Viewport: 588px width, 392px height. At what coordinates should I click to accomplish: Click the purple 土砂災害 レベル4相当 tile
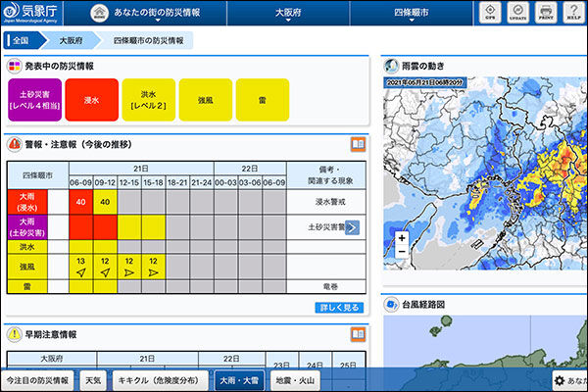(x=35, y=100)
